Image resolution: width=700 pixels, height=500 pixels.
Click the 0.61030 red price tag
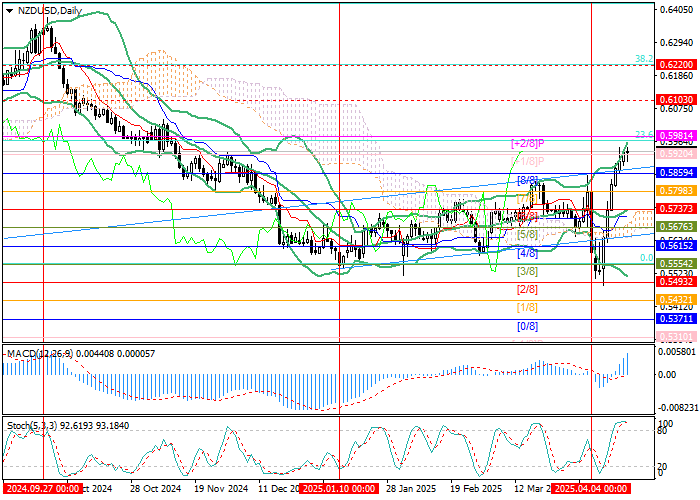point(676,100)
